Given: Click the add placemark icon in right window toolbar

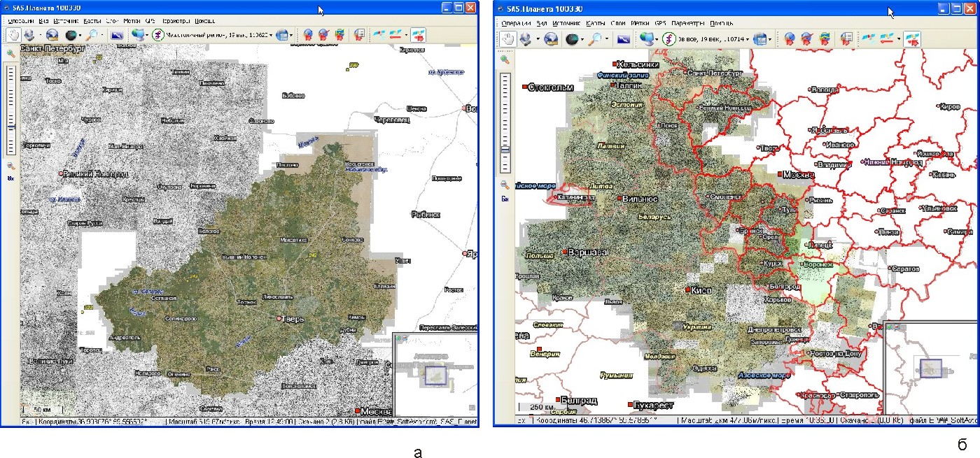Looking at the screenshot, I should (x=789, y=39).
